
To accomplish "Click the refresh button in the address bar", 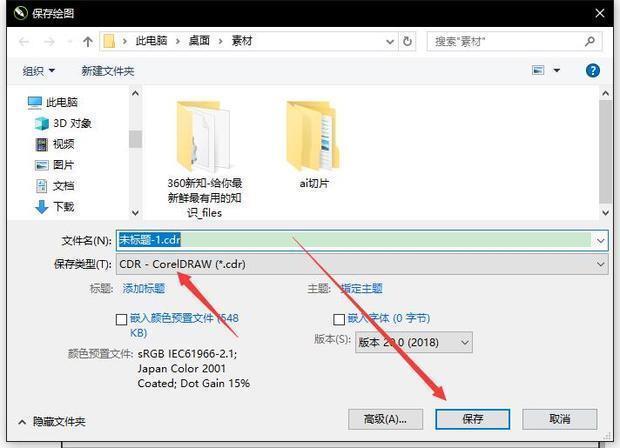I will [407, 42].
